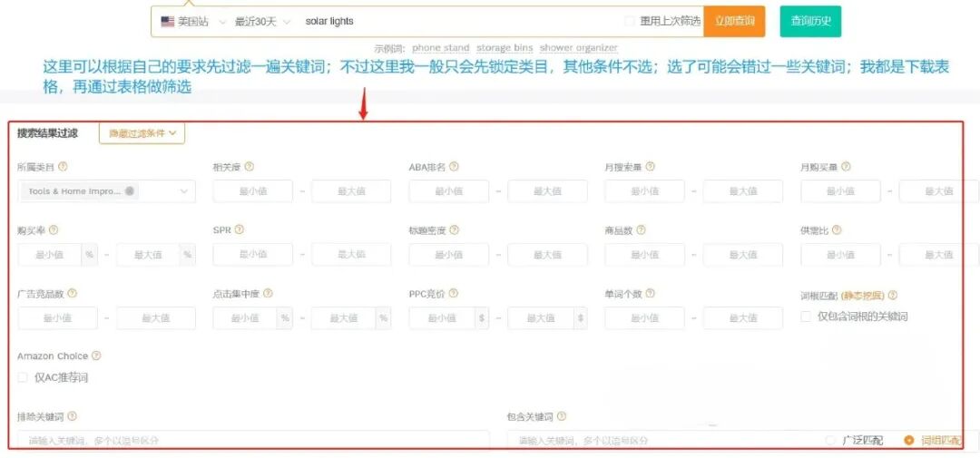Click example keyword phone stand
This screenshot has width=980, height=458.
point(441,48)
